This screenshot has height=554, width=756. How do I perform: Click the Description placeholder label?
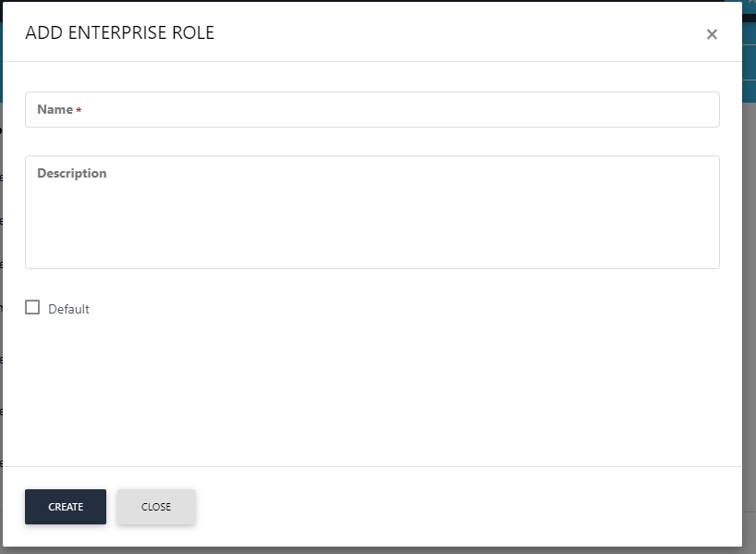pyautogui.click(x=72, y=173)
